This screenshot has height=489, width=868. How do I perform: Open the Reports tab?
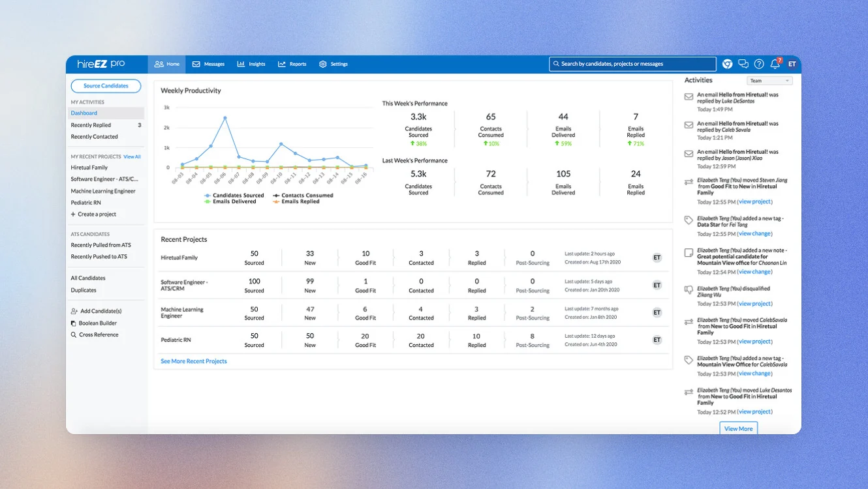[292, 64]
